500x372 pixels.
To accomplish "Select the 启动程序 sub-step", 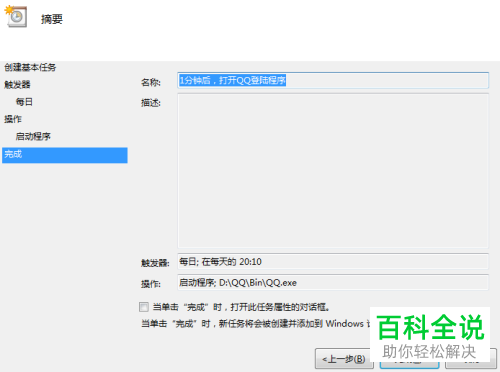I will pos(33,137).
